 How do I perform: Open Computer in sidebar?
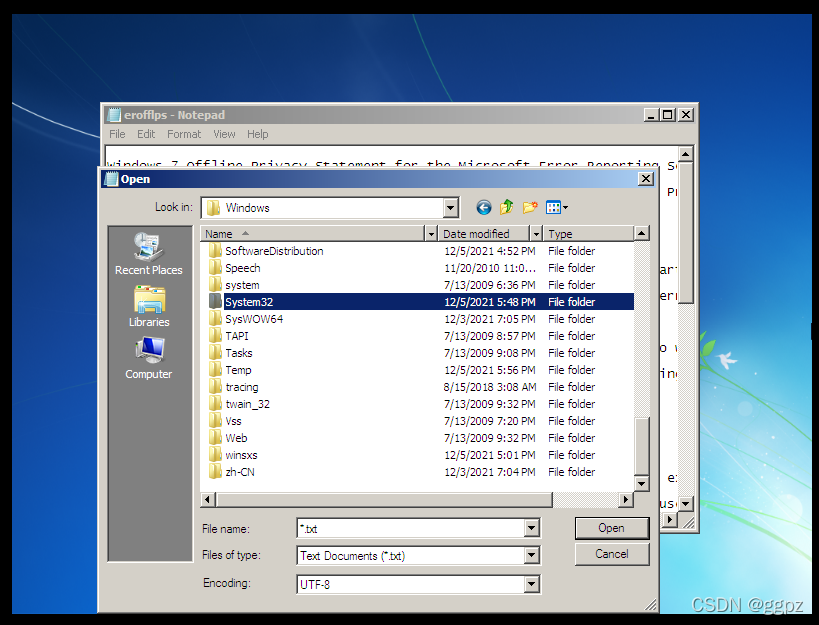coord(149,358)
